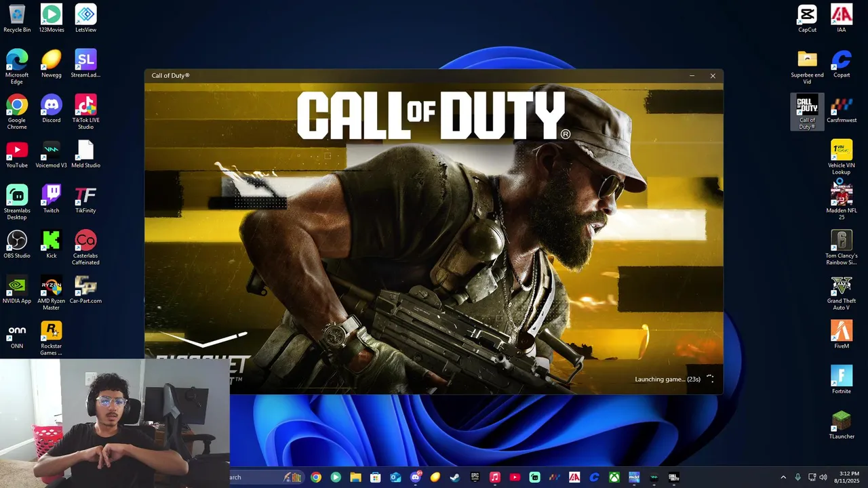The width and height of the screenshot is (868, 488).
Task: Open the Twitch desktop shortcut
Action: point(52,199)
